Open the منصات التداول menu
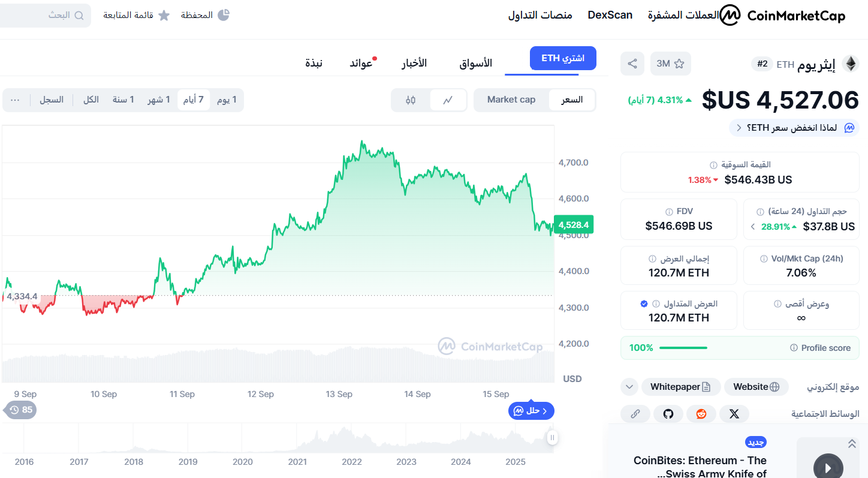This screenshot has height=478, width=868. click(540, 15)
